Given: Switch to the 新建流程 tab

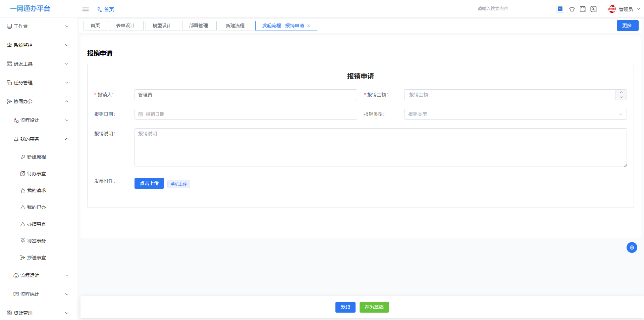Looking at the screenshot, I should click(x=235, y=26).
